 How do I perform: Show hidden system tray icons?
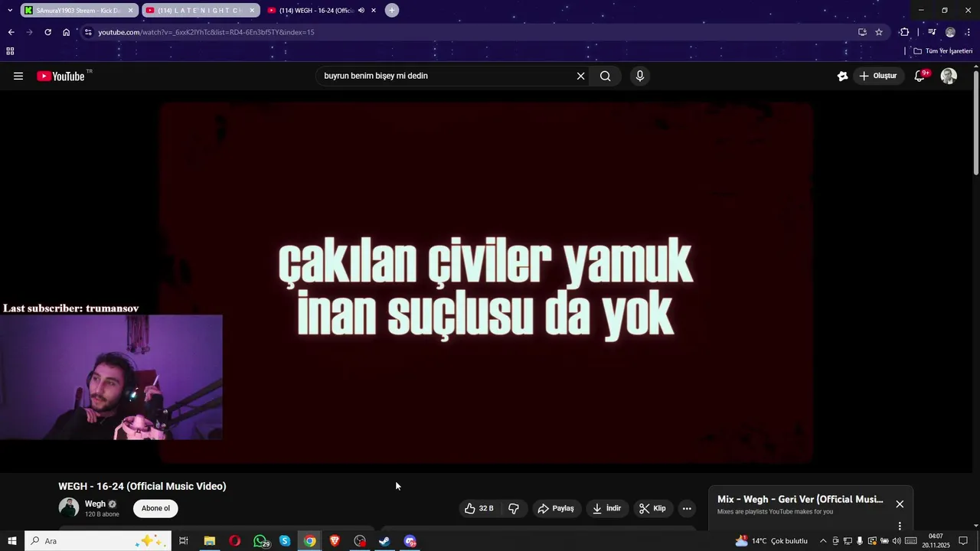(x=823, y=541)
